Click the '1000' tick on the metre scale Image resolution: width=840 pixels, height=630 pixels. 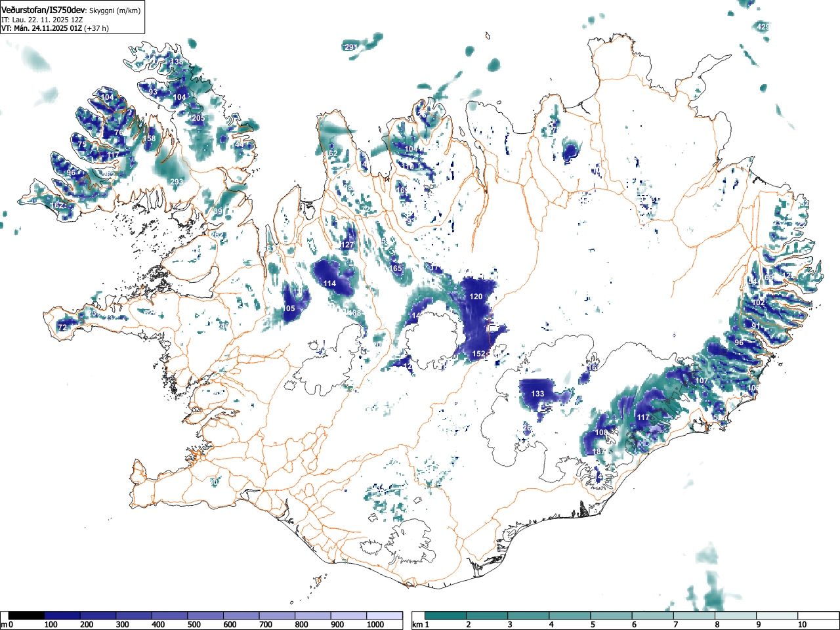tap(376, 625)
